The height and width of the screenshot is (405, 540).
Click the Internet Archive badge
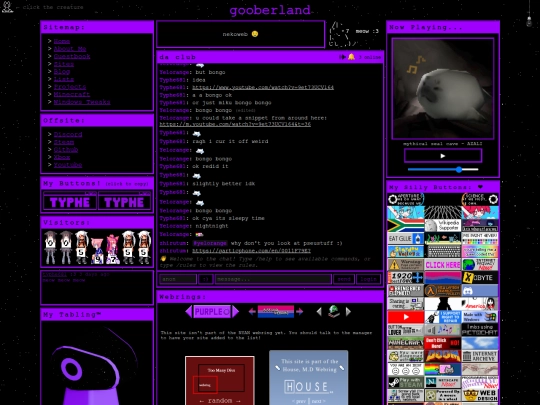click(x=480, y=356)
